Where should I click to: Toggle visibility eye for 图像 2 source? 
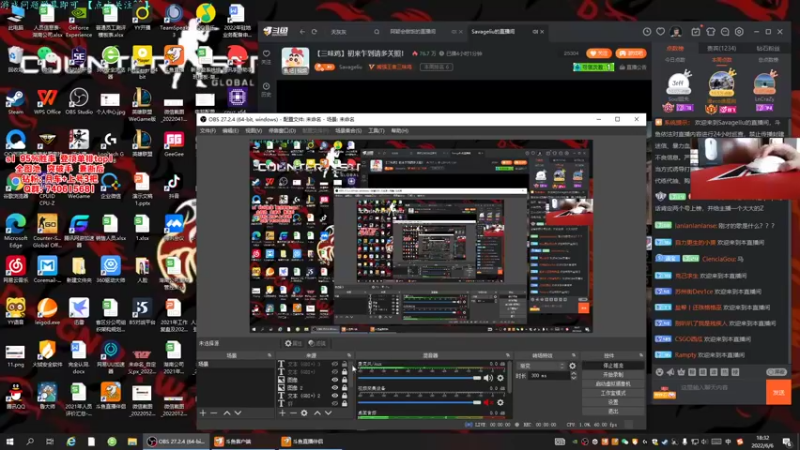tap(335, 388)
